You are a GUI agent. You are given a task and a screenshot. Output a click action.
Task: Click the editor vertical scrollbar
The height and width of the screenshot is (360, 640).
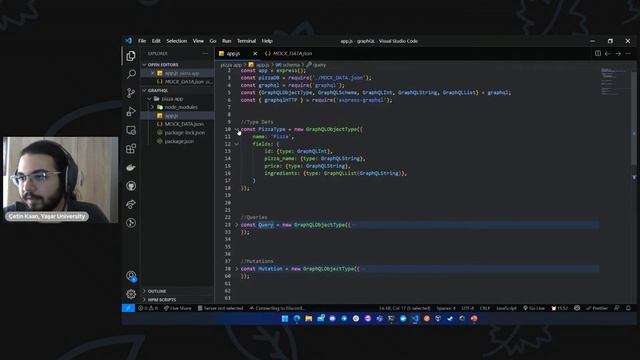(634, 118)
